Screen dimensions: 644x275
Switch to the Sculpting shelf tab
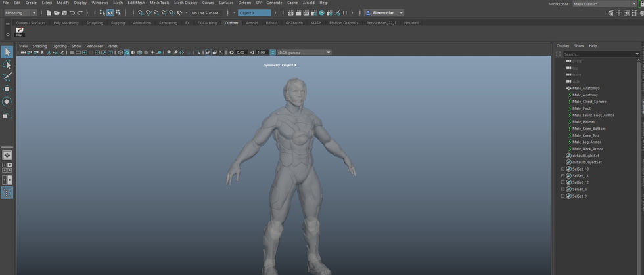coord(95,23)
